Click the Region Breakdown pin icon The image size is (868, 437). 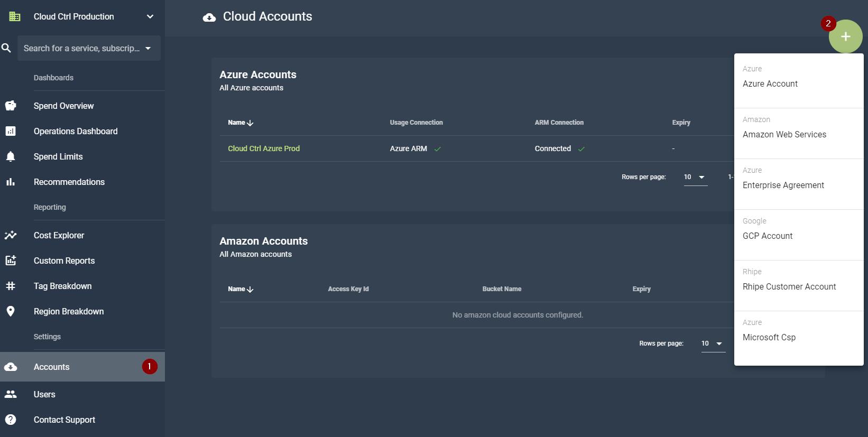click(11, 311)
